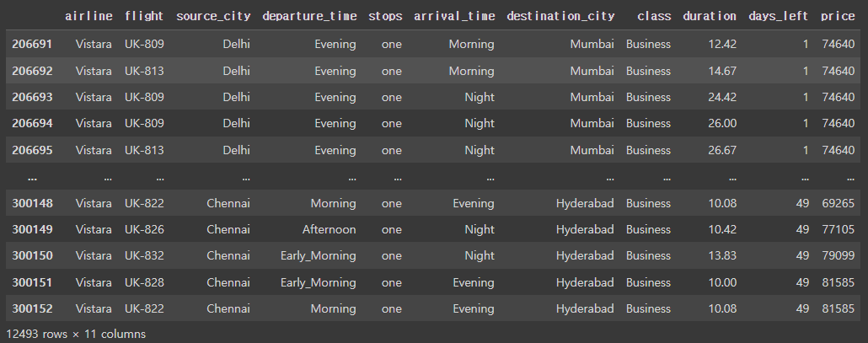
Task: Click the flight column header
Action: pos(144,16)
